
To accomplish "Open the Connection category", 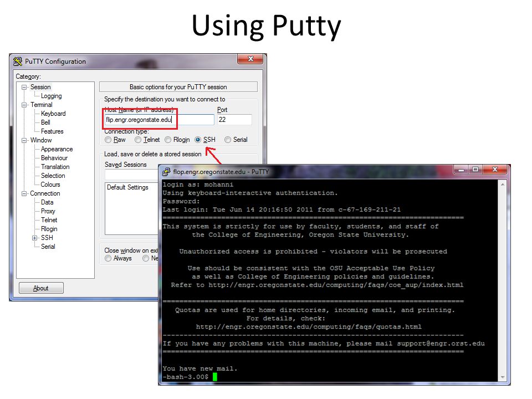I will tap(45, 193).
